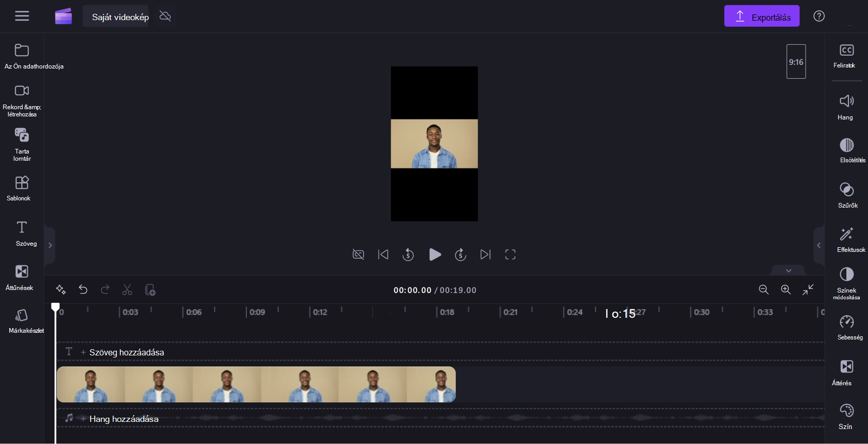This screenshot has width=868, height=444.
Task: Enter fullscreen preview mode
Action: click(510, 254)
